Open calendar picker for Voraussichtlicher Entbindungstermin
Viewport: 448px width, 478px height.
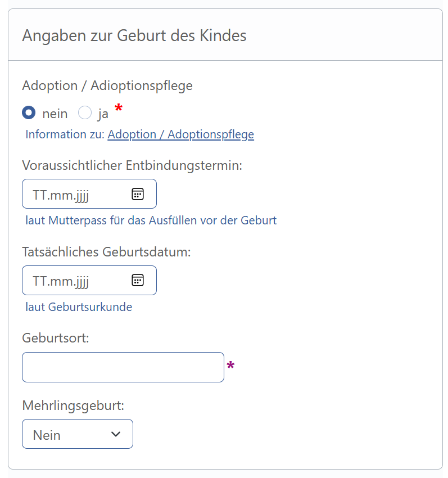138,194
